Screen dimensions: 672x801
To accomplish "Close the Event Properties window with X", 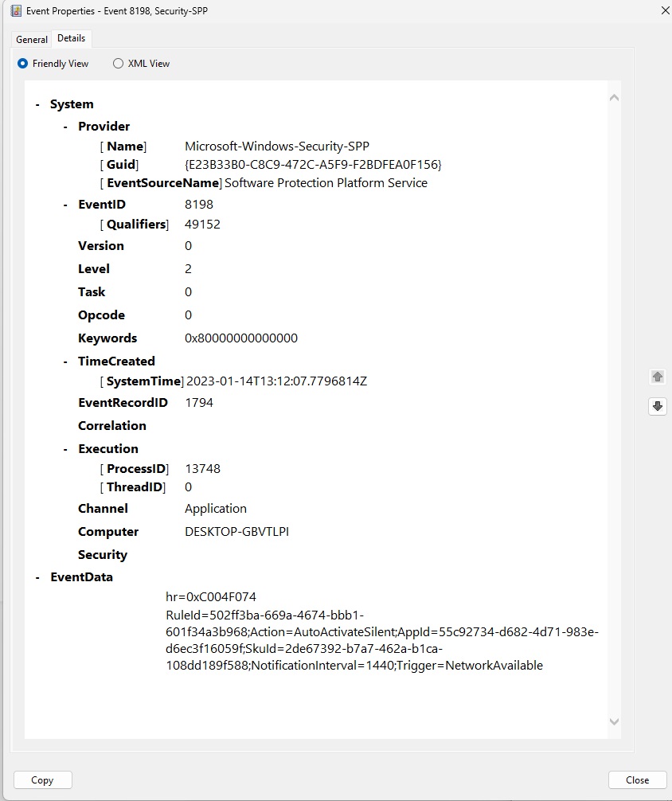I will point(665,10).
